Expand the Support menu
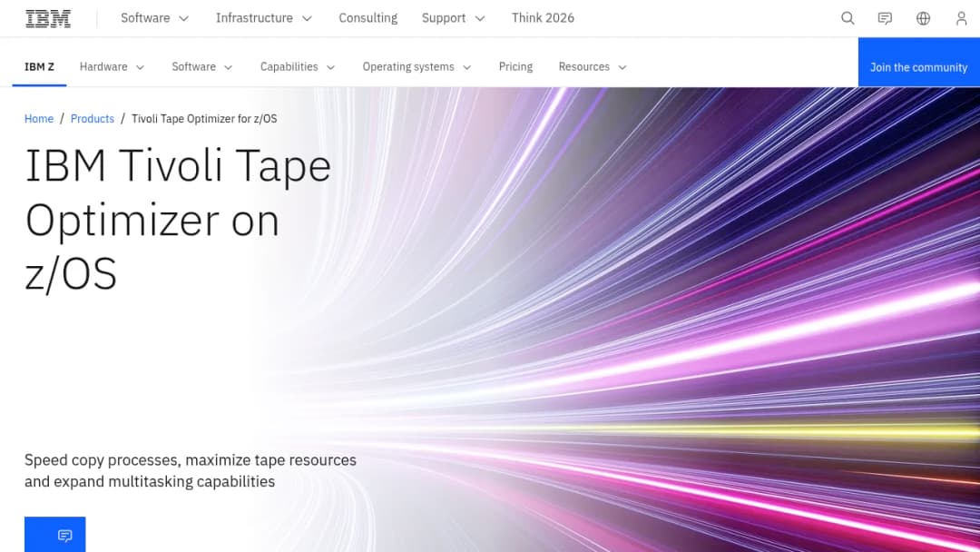This screenshot has width=980, height=552. click(453, 18)
